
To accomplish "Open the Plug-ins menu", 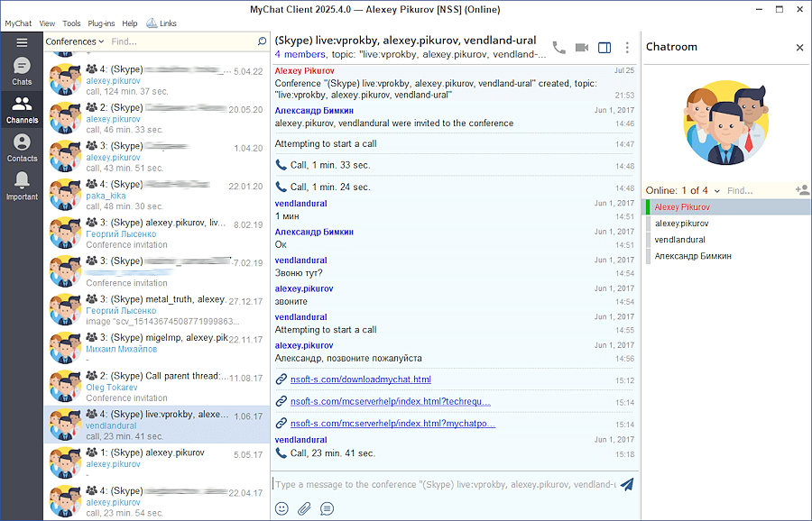I will point(101,23).
